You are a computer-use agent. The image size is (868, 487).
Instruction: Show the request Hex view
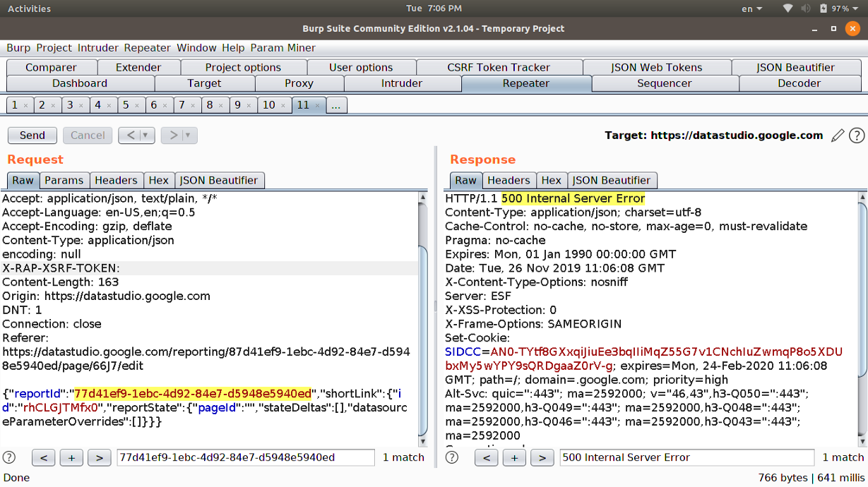159,180
